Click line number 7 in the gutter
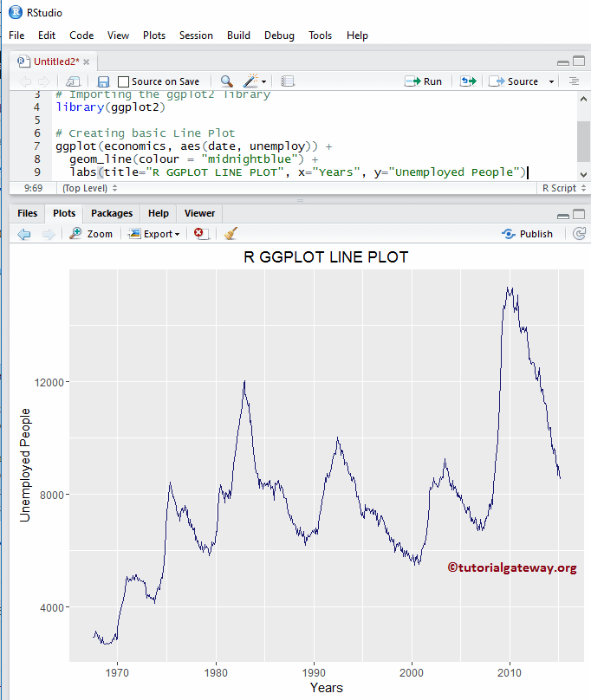Viewport: 591px width, 700px height. [x=37, y=146]
